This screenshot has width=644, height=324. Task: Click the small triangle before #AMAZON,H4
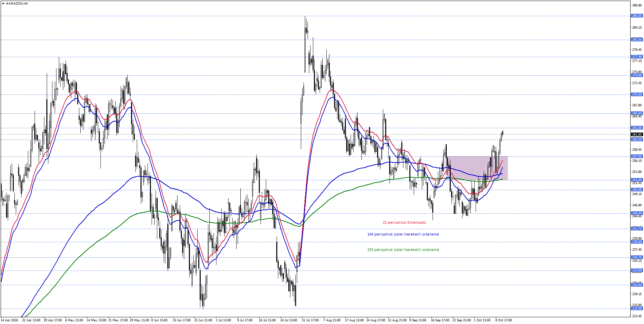tap(3, 4)
